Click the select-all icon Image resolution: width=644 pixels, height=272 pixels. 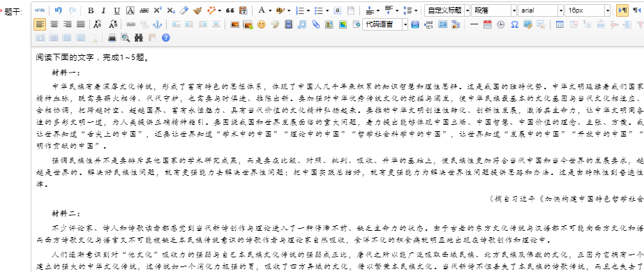pos(338,10)
